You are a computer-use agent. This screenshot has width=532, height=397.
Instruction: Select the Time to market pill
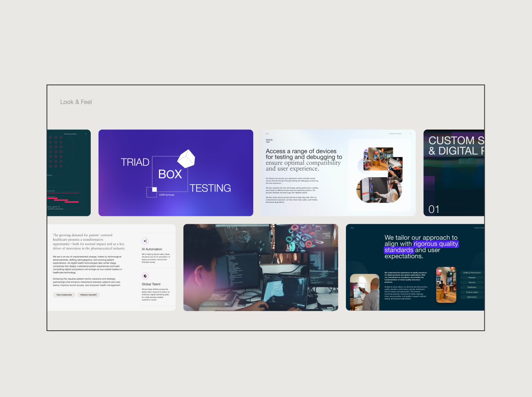pos(472,292)
